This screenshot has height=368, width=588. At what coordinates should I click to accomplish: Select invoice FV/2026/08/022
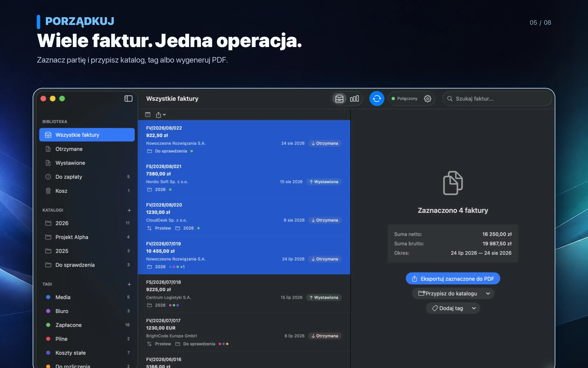[244, 139]
